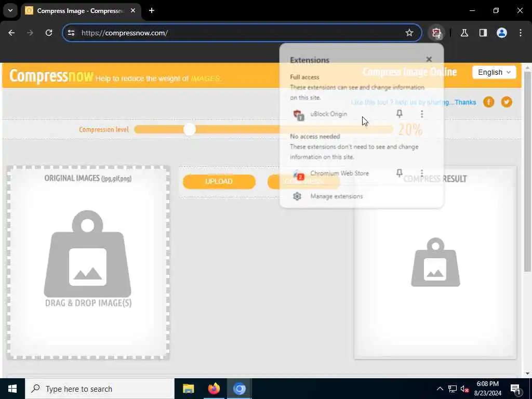Open the English language dropdown
Screen dimensions: 532x399
(494, 72)
